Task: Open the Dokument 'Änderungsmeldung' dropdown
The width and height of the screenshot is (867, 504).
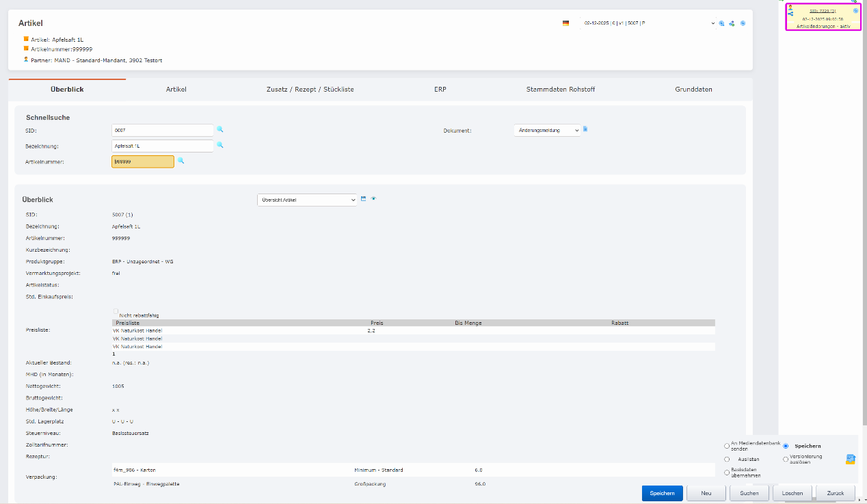Action: point(547,130)
